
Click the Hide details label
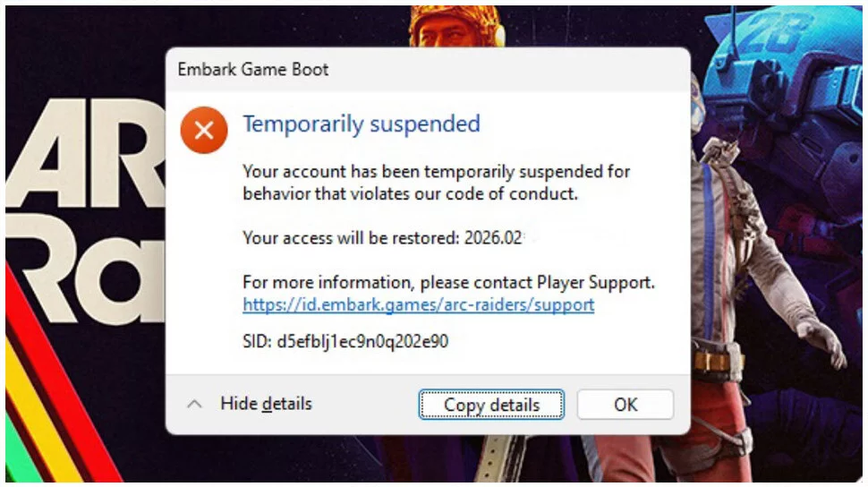[266, 404]
